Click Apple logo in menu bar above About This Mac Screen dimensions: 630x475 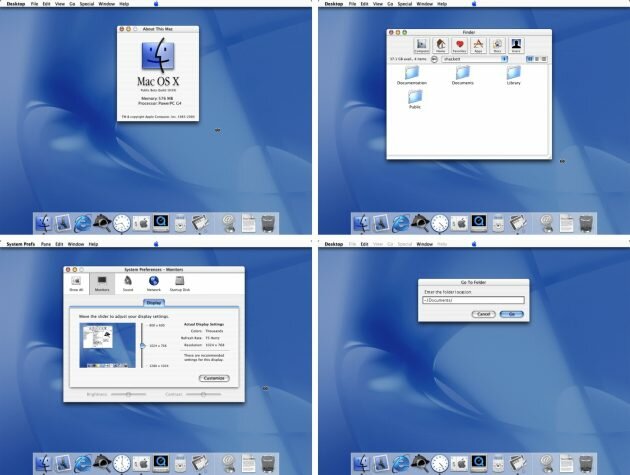point(156,4)
